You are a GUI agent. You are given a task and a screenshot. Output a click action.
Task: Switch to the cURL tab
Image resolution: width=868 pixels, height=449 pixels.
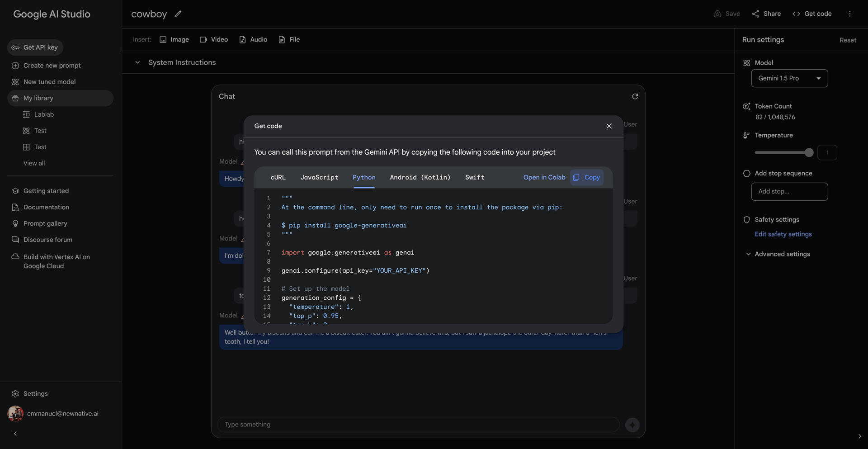(278, 177)
